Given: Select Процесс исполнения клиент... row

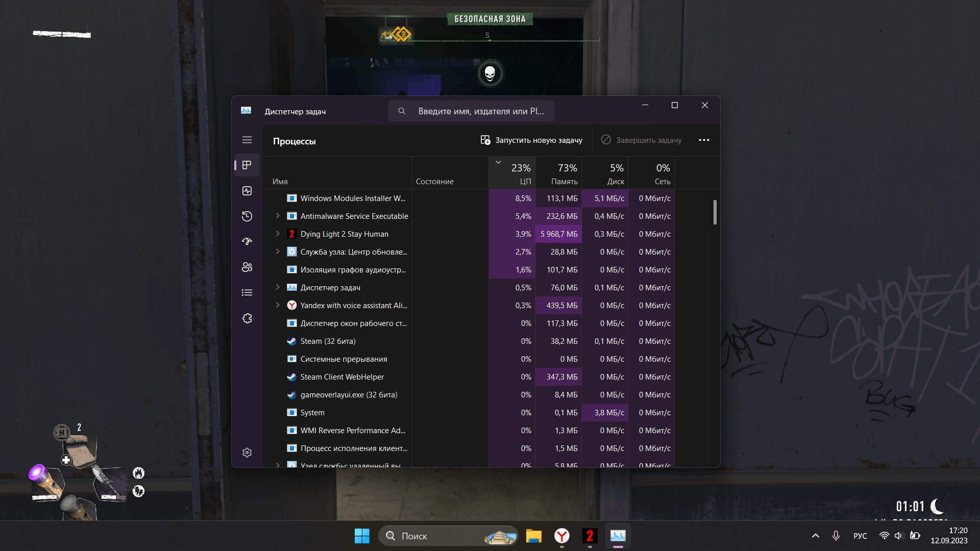Looking at the screenshot, I should [x=469, y=448].
